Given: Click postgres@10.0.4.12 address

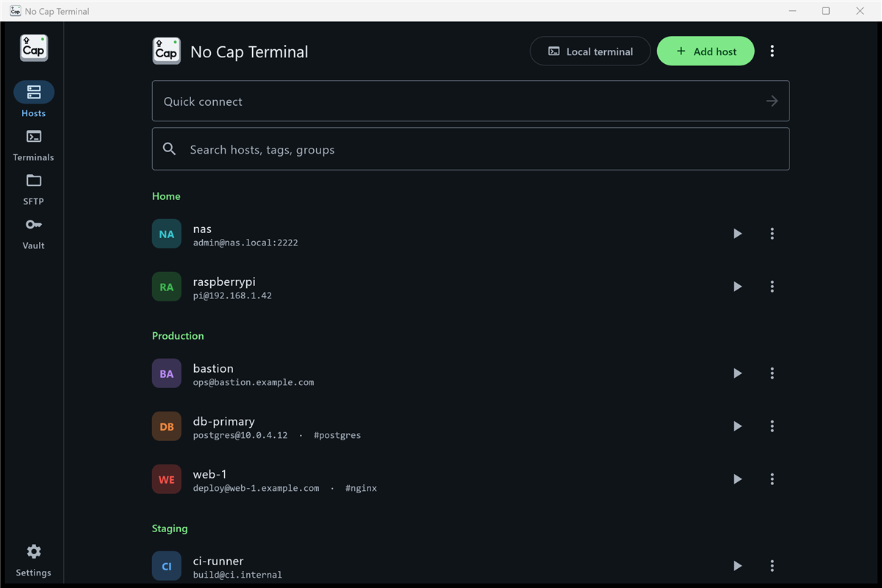Looking at the screenshot, I should (240, 435).
